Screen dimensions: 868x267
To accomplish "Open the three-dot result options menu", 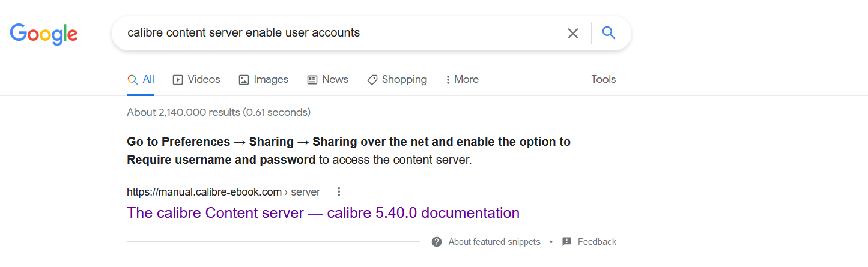I will tap(339, 192).
